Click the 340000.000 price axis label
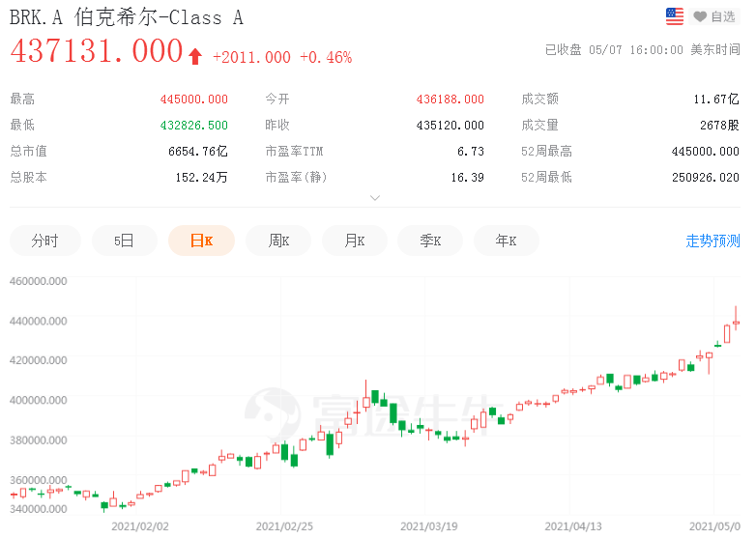Viewport: 756px width, 539px height. click(x=38, y=509)
